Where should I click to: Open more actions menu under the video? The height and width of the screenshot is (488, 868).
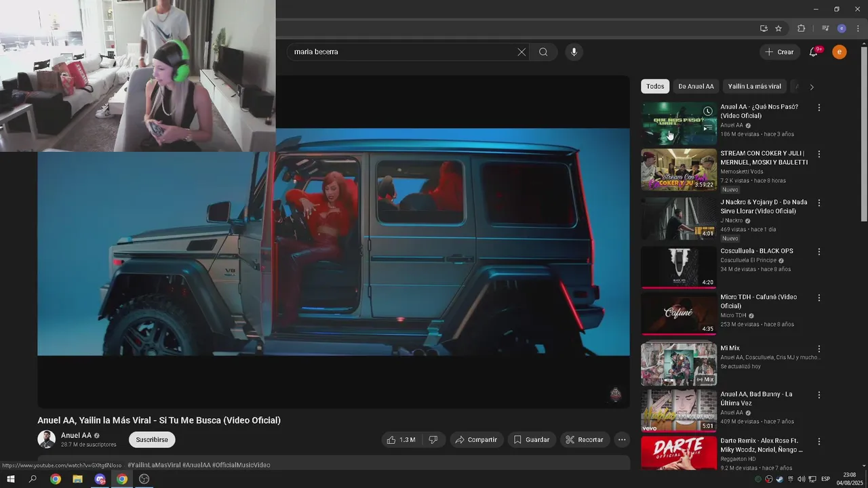coord(622,440)
